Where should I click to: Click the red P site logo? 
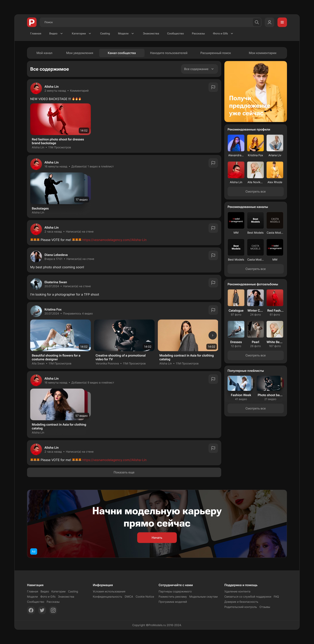pyautogui.click(x=32, y=22)
